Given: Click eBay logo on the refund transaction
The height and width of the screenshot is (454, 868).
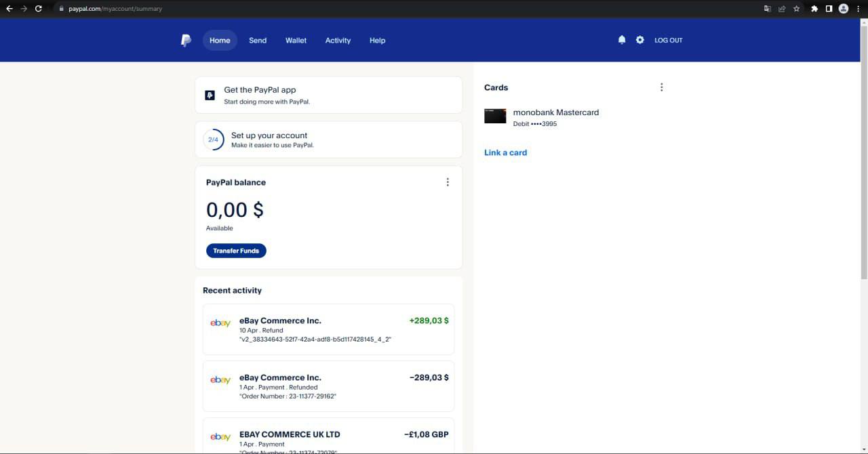Looking at the screenshot, I should click(220, 323).
